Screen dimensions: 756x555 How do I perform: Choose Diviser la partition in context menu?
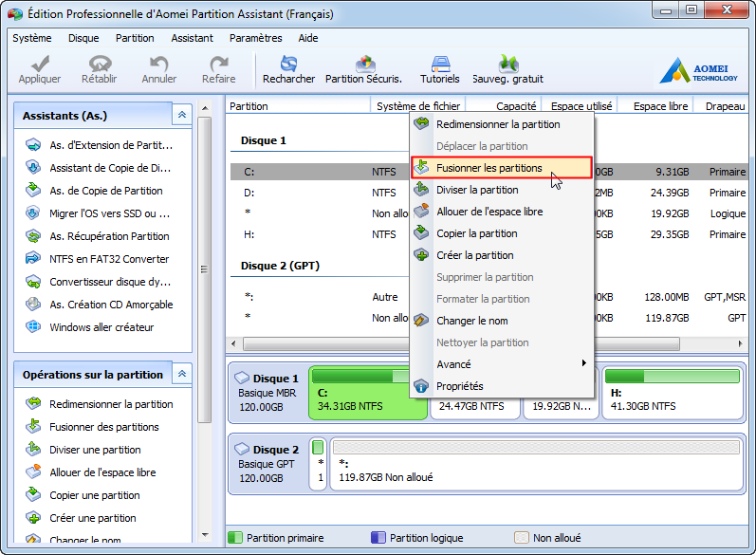pos(502,190)
